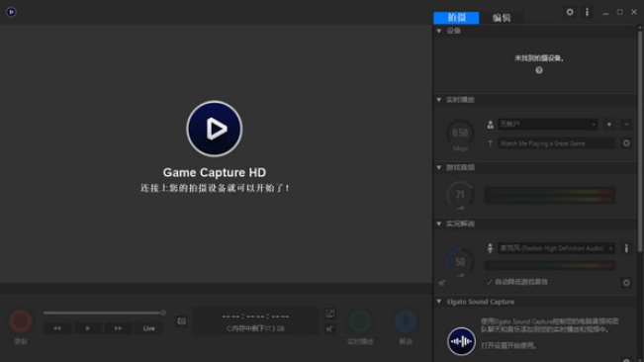
Task: Toggle the Live playback mode button
Action: (148, 328)
